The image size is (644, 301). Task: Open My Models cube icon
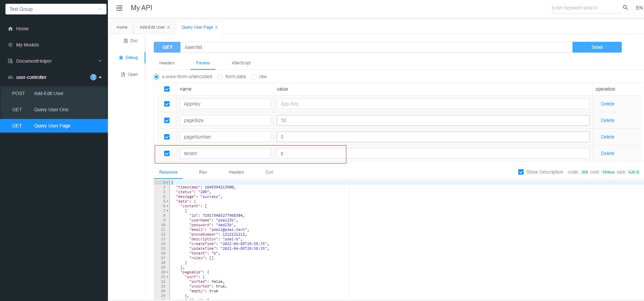(x=10, y=45)
